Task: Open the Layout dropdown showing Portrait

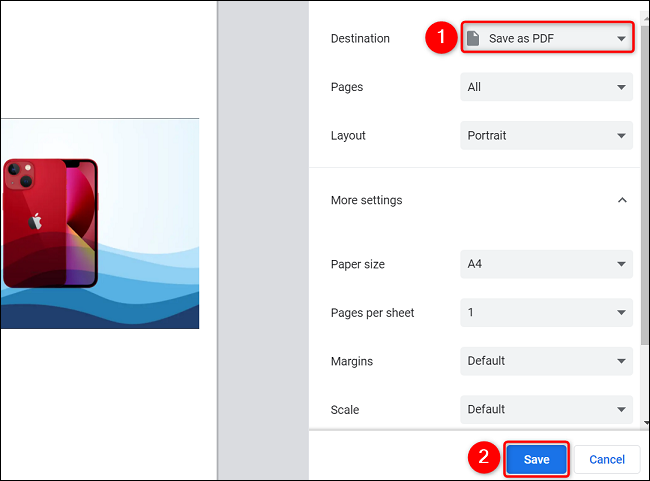Action: [546, 135]
